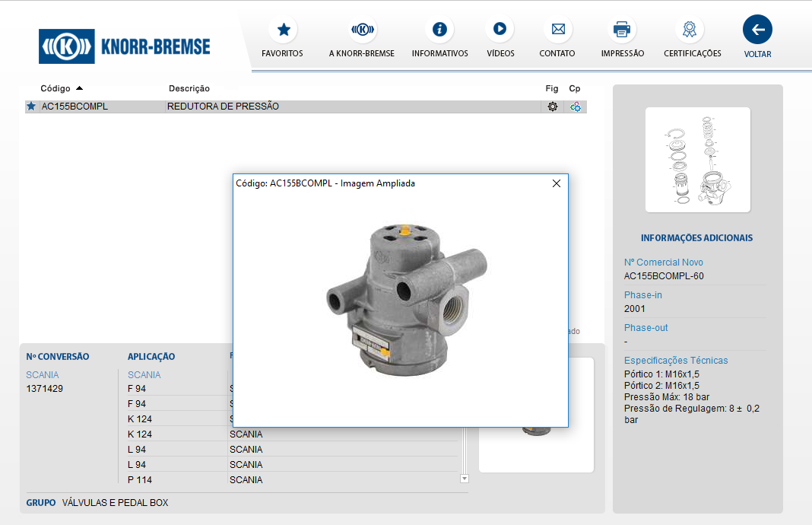Click the Descrição column header
The width and height of the screenshot is (812, 525).
click(x=189, y=89)
